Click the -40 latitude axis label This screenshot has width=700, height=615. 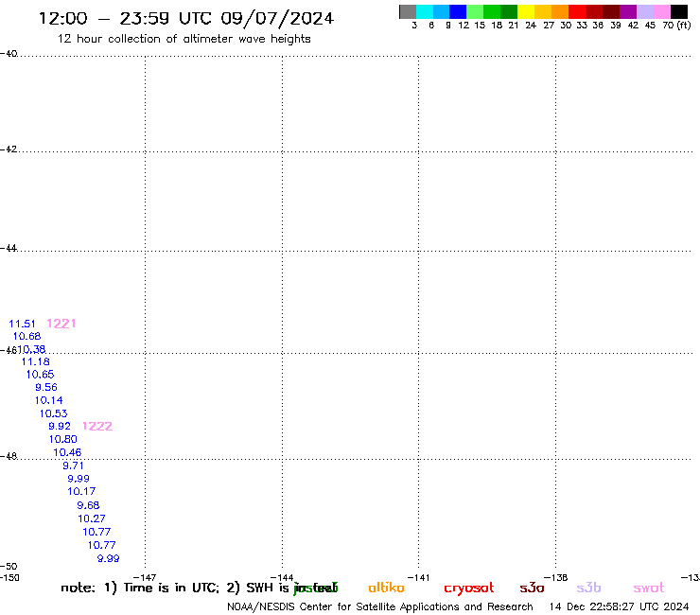pos(9,54)
